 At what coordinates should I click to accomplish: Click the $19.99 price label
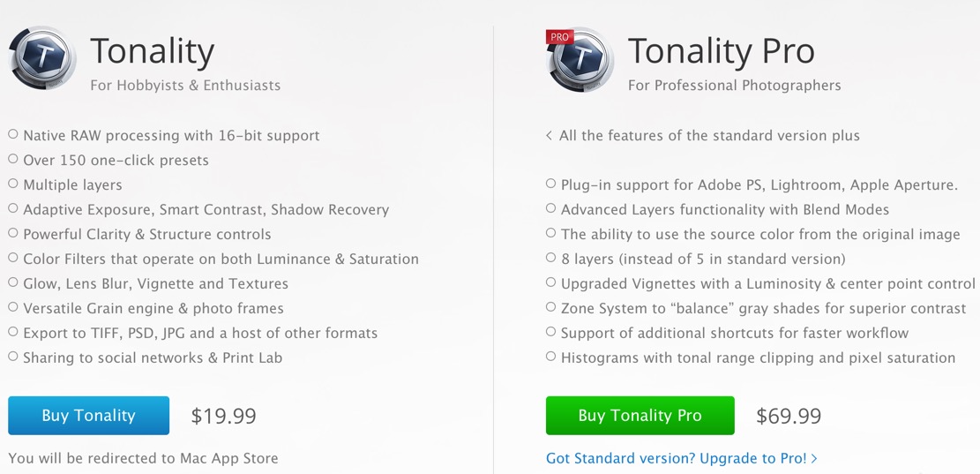[x=224, y=417]
